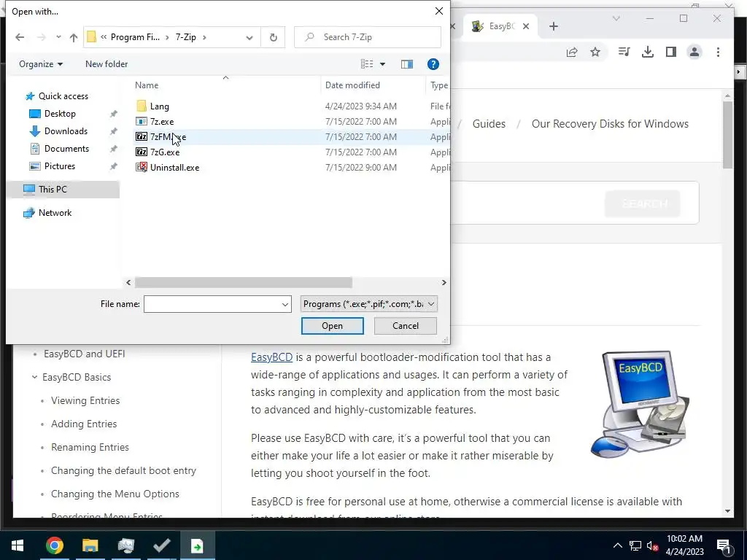This screenshot has height=560, width=747.
Task: Open the Programs file type filter dropdown
Action: point(368,304)
